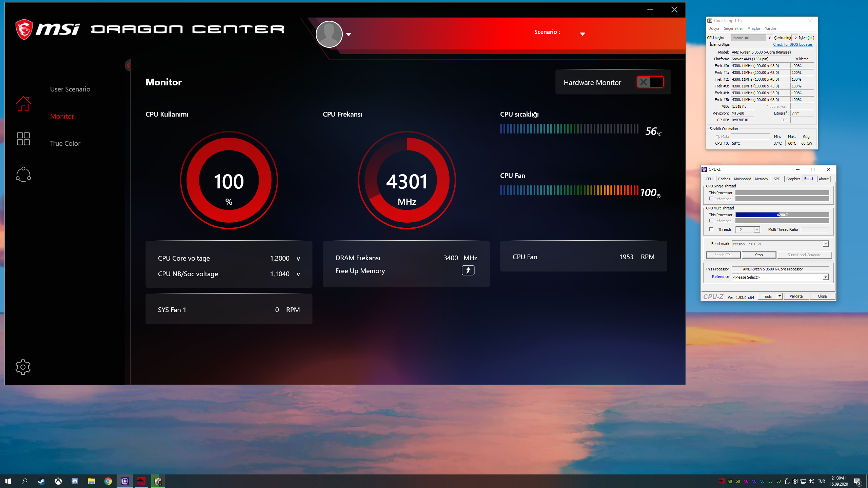Screen dimensions: 868x488
Task: Switch to Core Temp taskbar icon
Action: click(158, 481)
